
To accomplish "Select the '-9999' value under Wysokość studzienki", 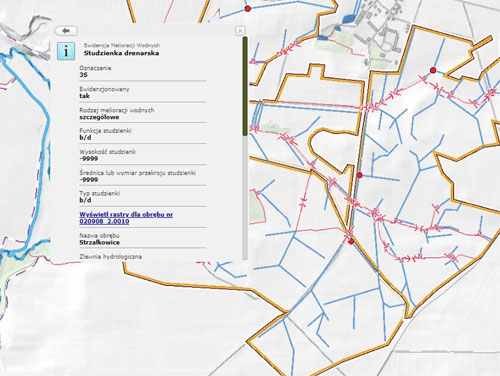I will tap(89, 159).
